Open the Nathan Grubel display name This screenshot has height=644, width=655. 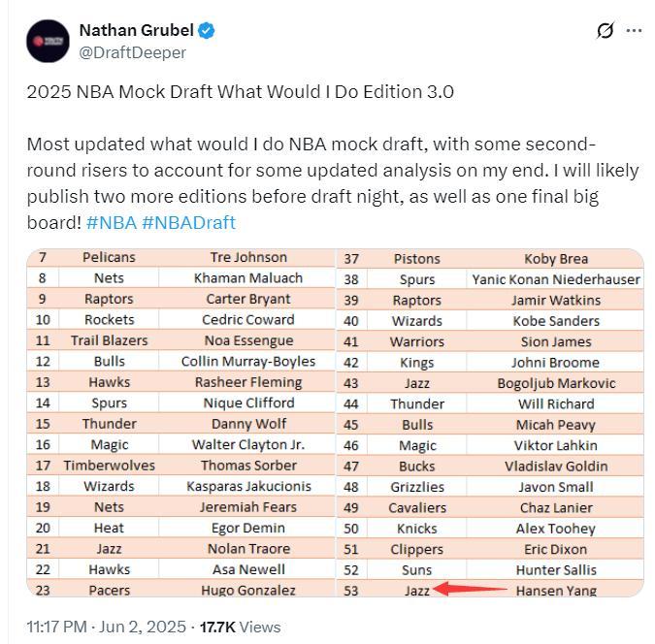[136, 31]
